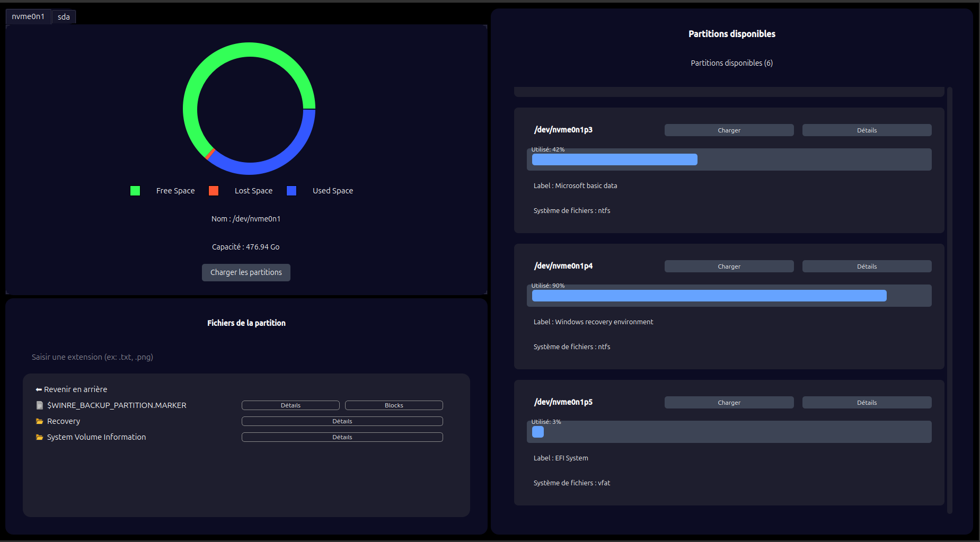Click the back arrow next to Revenir en arrière
Viewport: 980px width, 542px height.
pyautogui.click(x=39, y=389)
